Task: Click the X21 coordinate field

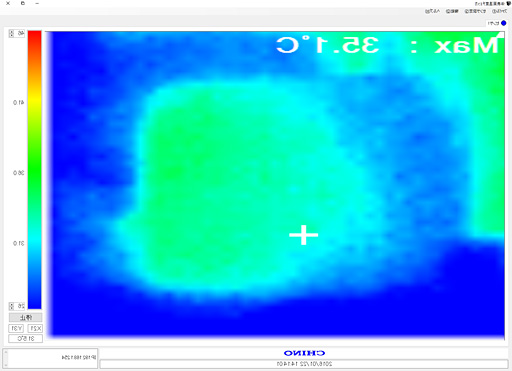Action: (35, 329)
